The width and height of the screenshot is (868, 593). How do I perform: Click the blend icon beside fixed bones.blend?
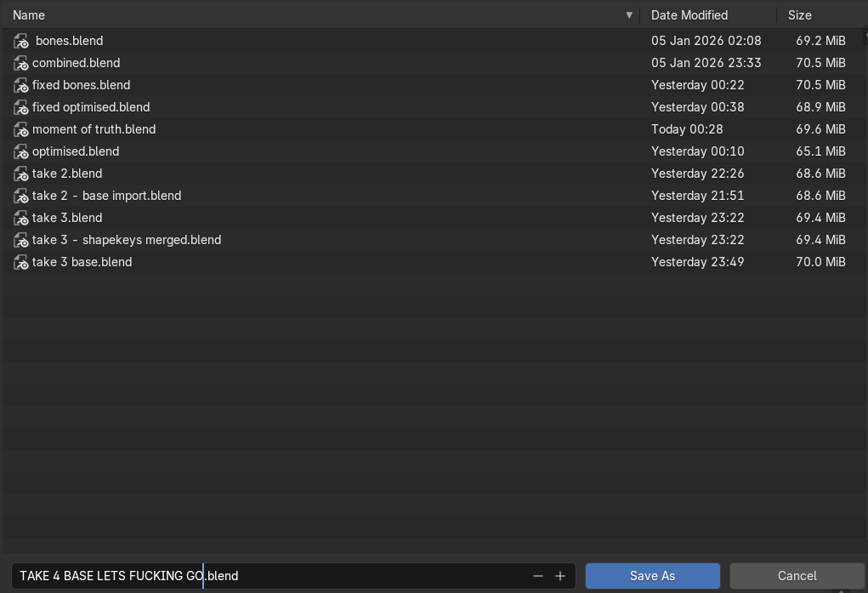tap(21, 85)
